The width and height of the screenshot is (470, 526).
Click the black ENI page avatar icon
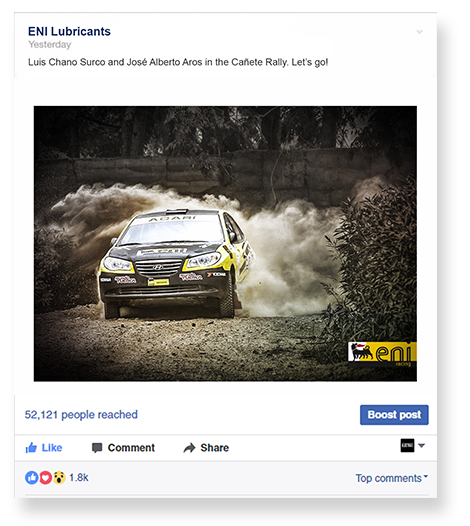pyautogui.click(x=407, y=445)
